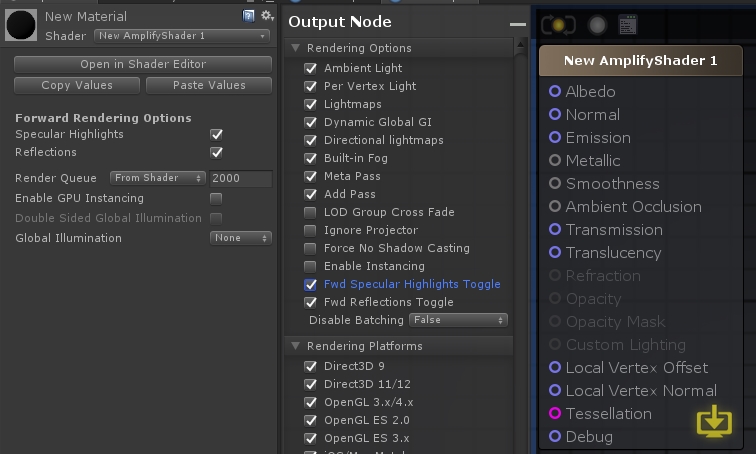Click the Smoothness input port circle
The width and height of the screenshot is (756, 454).
555,183
